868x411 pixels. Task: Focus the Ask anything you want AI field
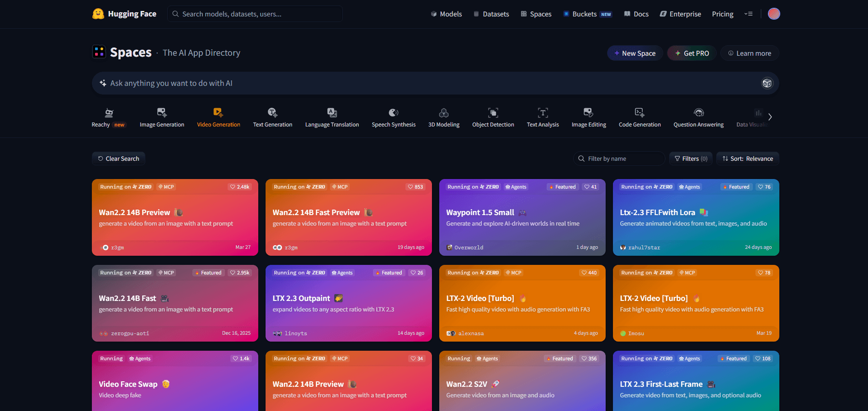pyautogui.click(x=435, y=83)
